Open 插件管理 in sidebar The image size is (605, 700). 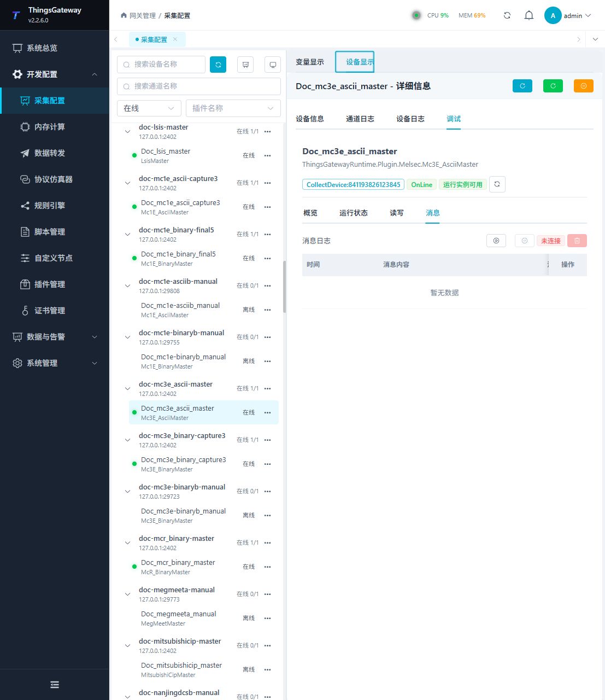coord(55,284)
